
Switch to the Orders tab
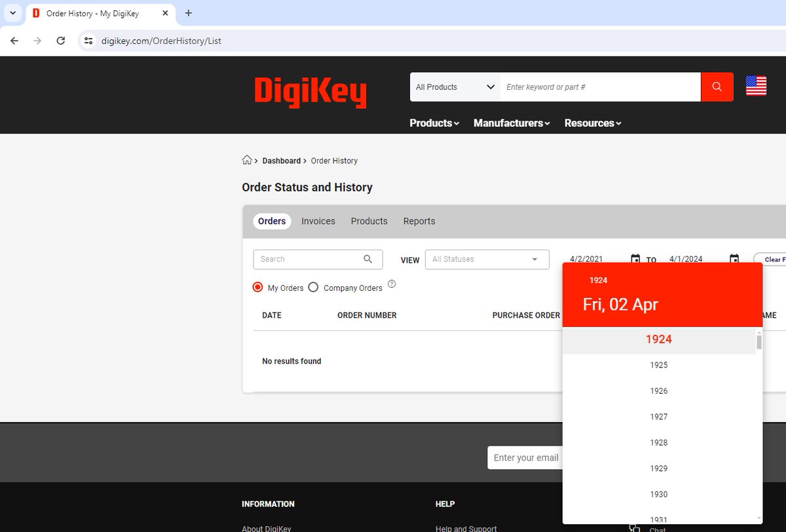[x=272, y=221]
